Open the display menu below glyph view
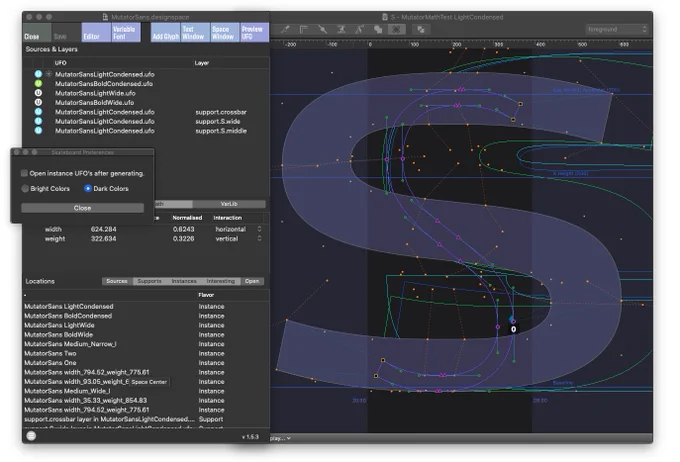This screenshot has width=680, height=462. [x=280, y=438]
